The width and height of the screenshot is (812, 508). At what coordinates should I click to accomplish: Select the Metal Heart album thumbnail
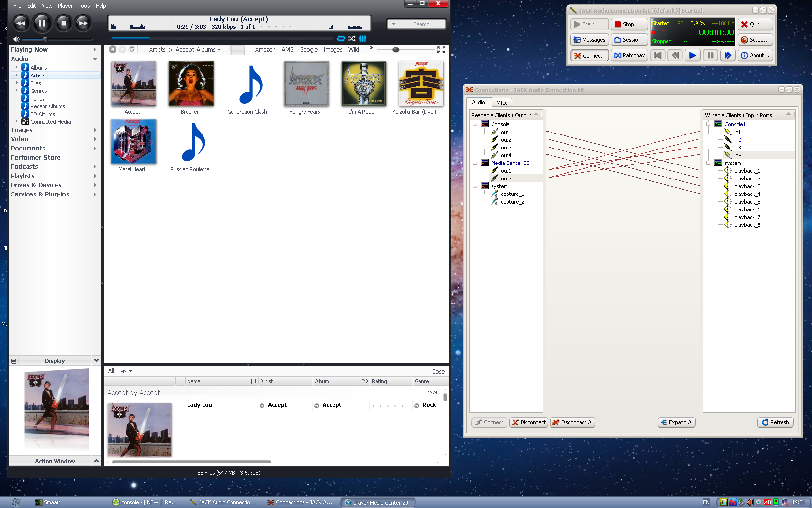tap(133, 141)
